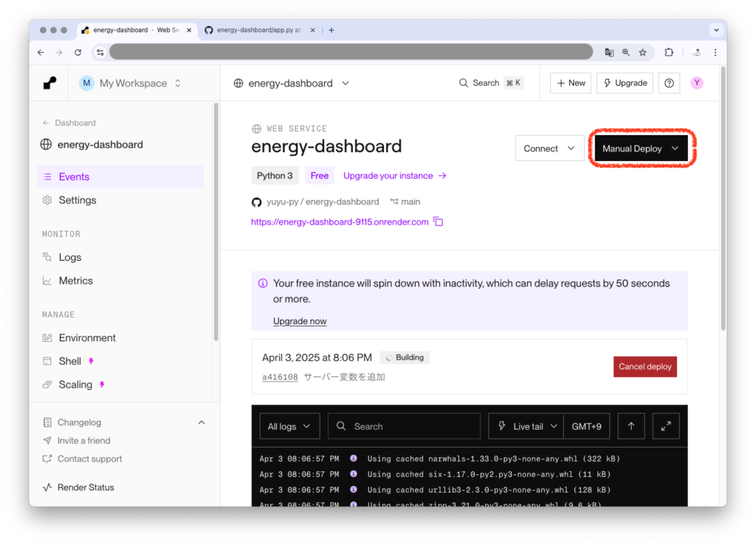Click the main page vertical scrollbar

724,198
